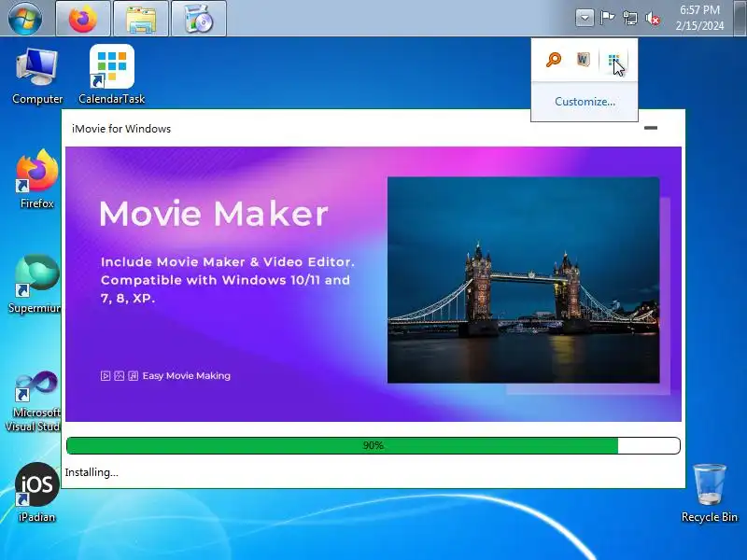The height and width of the screenshot is (560, 747).
Task: Click the music icon beside Easy Movie Making
Action: click(x=133, y=376)
